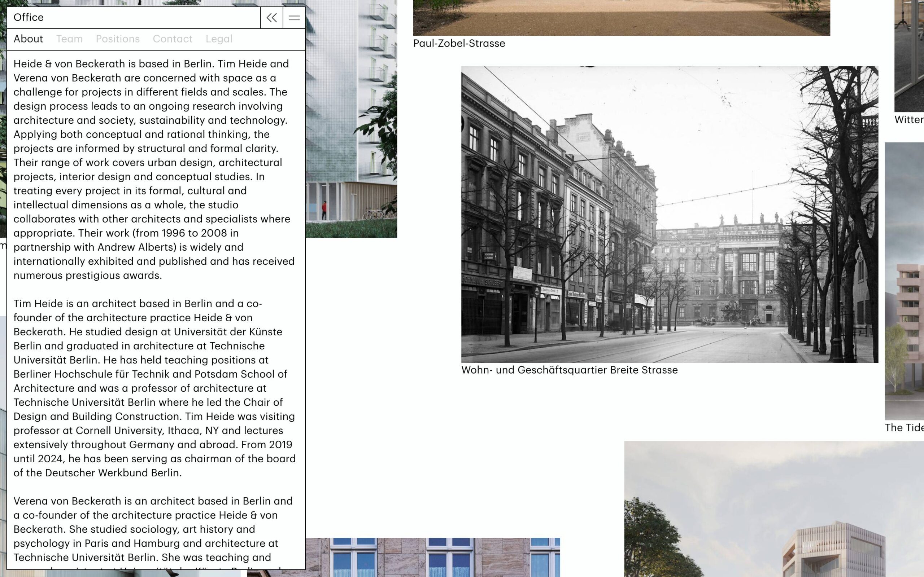Open the hamburger menu icon

(x=293, y=18)
